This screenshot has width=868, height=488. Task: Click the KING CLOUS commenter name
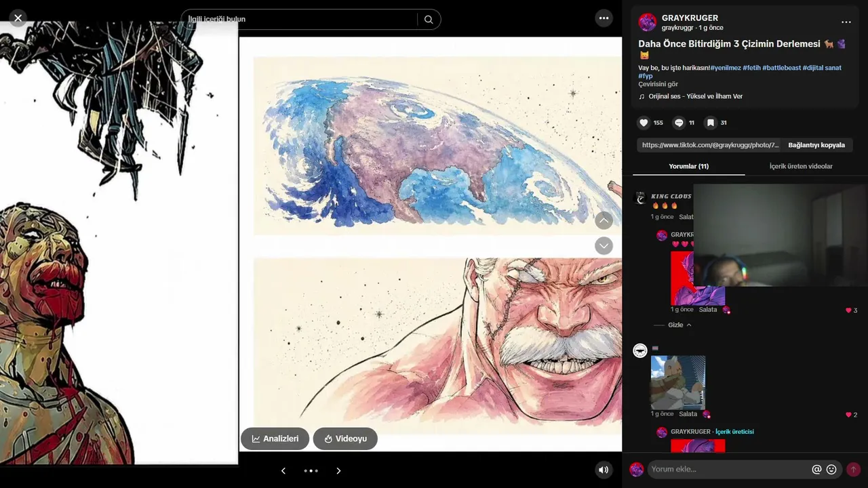coord(671,197)
